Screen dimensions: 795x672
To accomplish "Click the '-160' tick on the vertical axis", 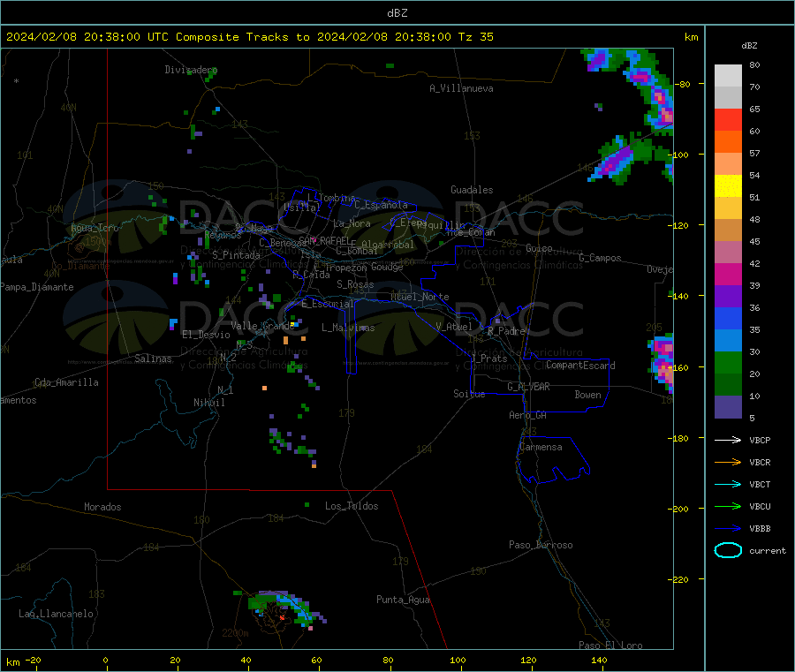I will (x=680, y=367).
